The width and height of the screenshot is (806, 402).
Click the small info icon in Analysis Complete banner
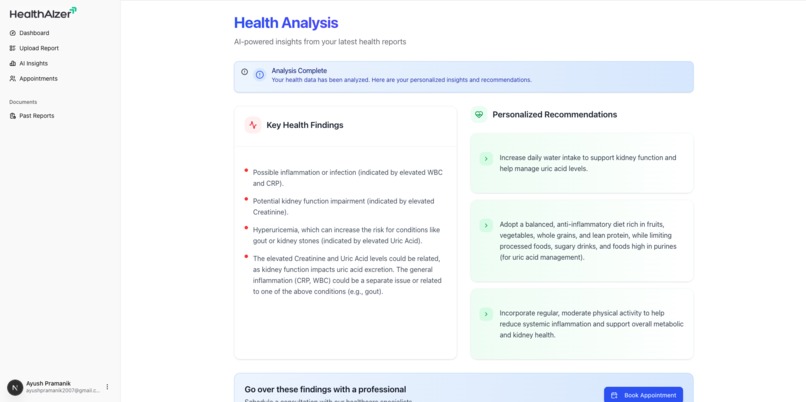click(244, 72)
